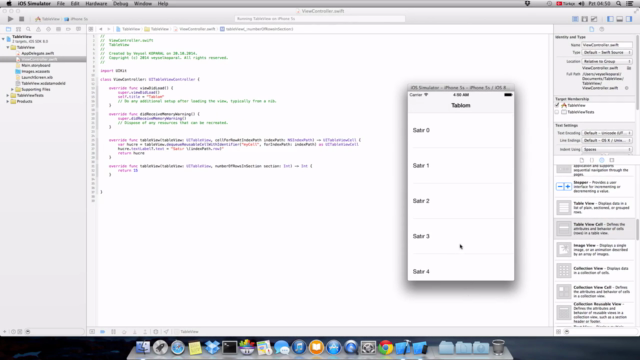
Task: Switch to the Standard editor
Action: 575,19
